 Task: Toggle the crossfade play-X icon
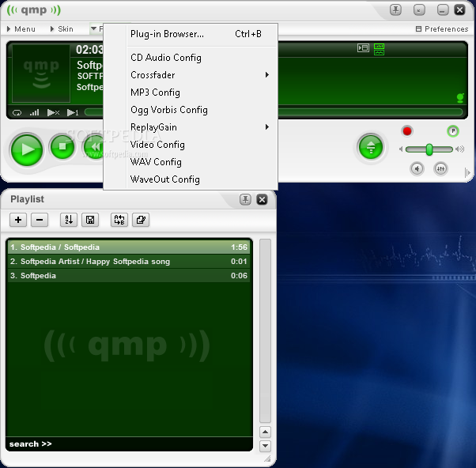(x=54, y=112)
